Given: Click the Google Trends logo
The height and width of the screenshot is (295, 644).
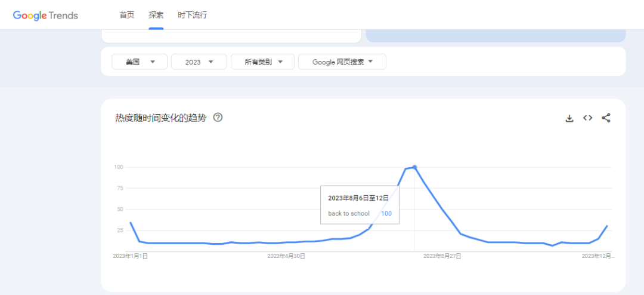Looking at the screenshot, I should (45, 16).
